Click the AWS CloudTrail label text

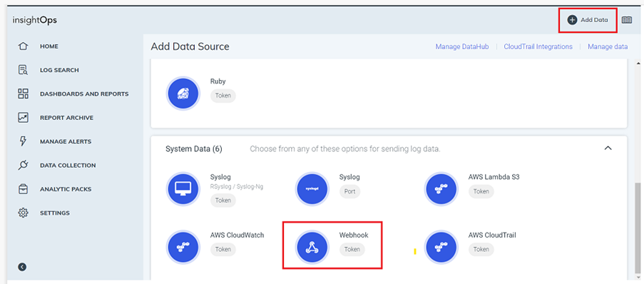click(x=492, y=235)
